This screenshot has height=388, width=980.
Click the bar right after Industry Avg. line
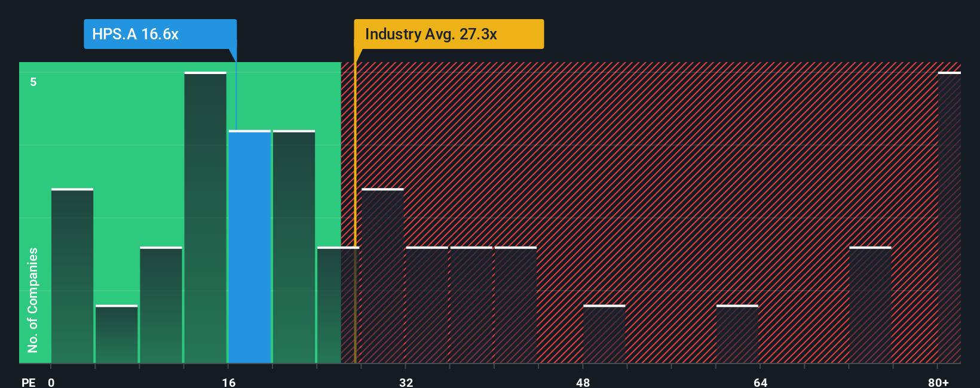tap(382, 276)
